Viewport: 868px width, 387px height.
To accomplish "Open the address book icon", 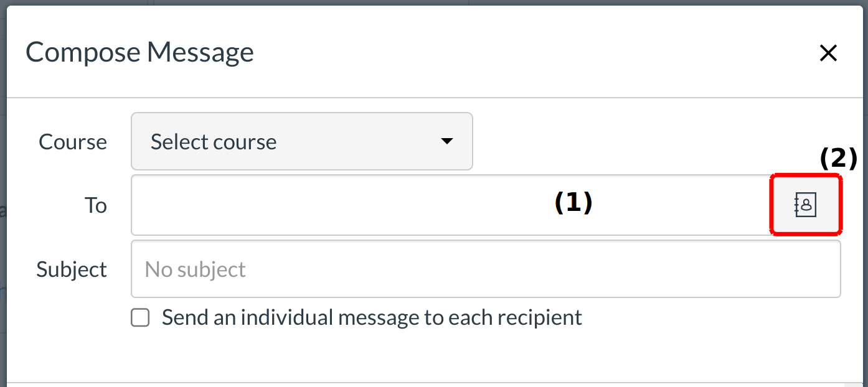I will [806, 205].
